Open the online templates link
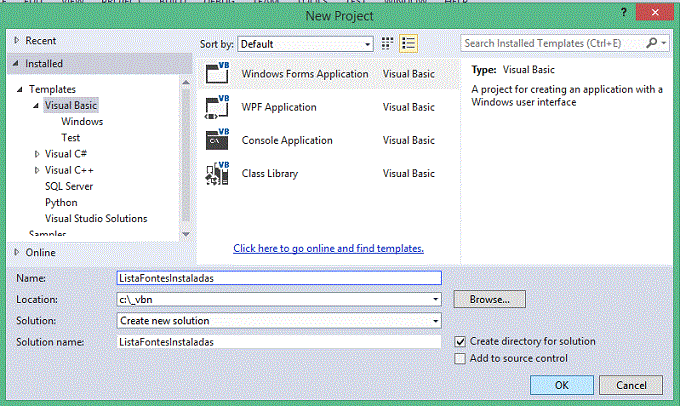This screenshot has height=406, width=680. 328,248
